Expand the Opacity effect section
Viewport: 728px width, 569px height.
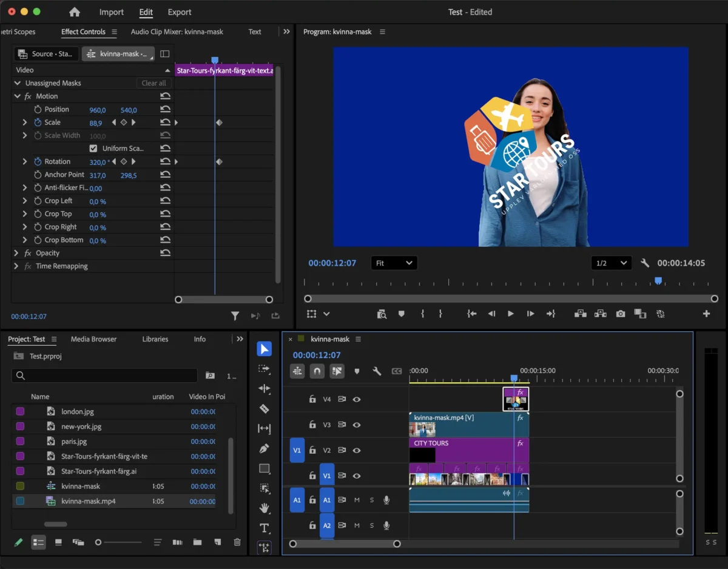click(16, 253)
